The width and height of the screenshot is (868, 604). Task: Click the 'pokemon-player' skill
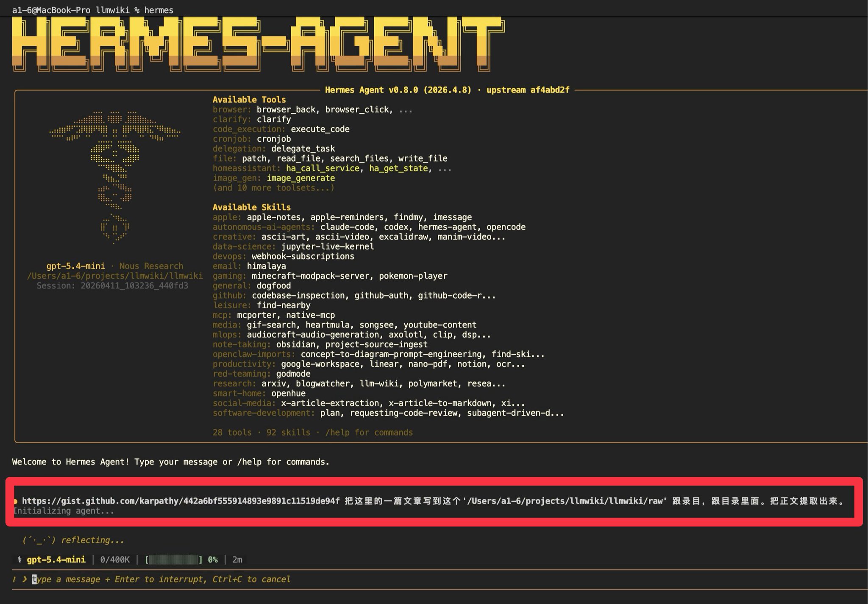[413, 276]
